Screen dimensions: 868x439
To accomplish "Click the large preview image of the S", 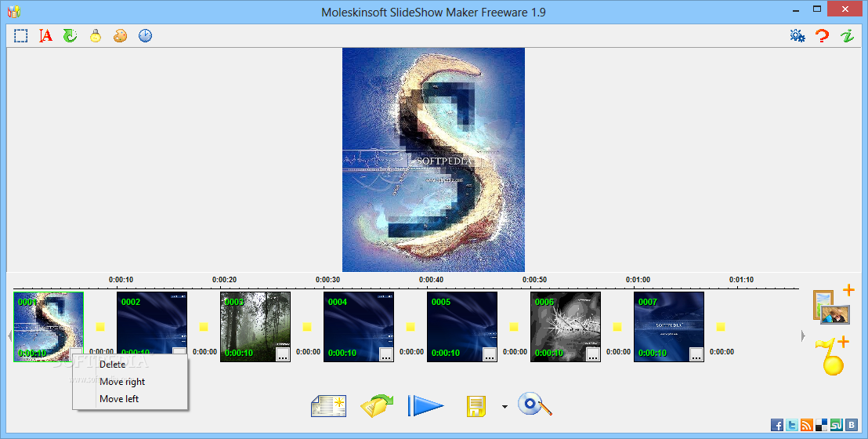I will [433, 160].
